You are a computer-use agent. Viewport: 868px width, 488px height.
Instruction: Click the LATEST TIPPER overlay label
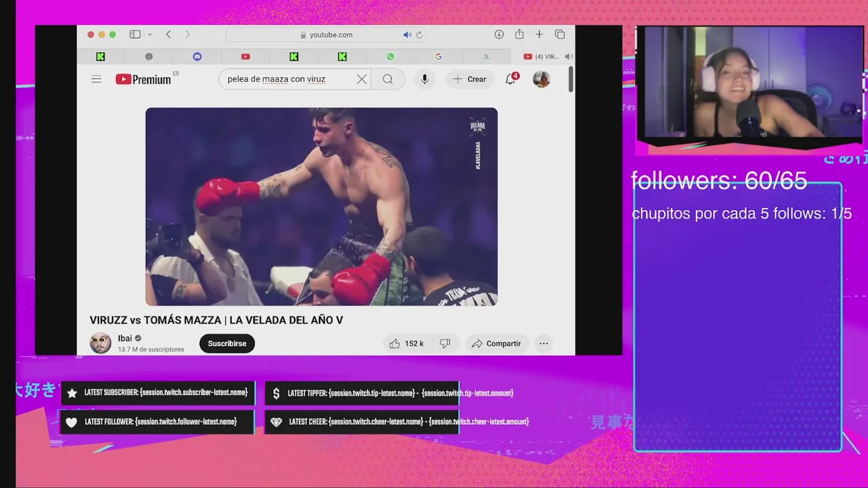point(362,393)
